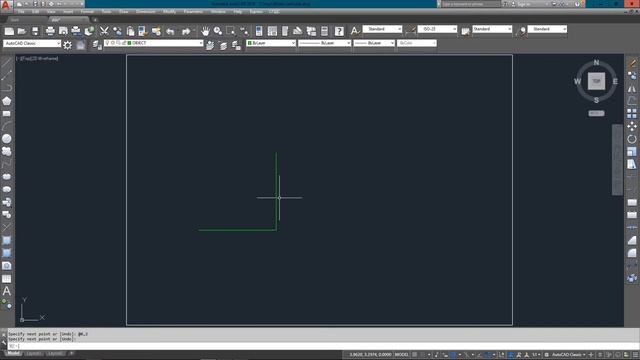The image size is (640, 360).
Task: Select the Scale modify tool
Action: pos(632,151)
